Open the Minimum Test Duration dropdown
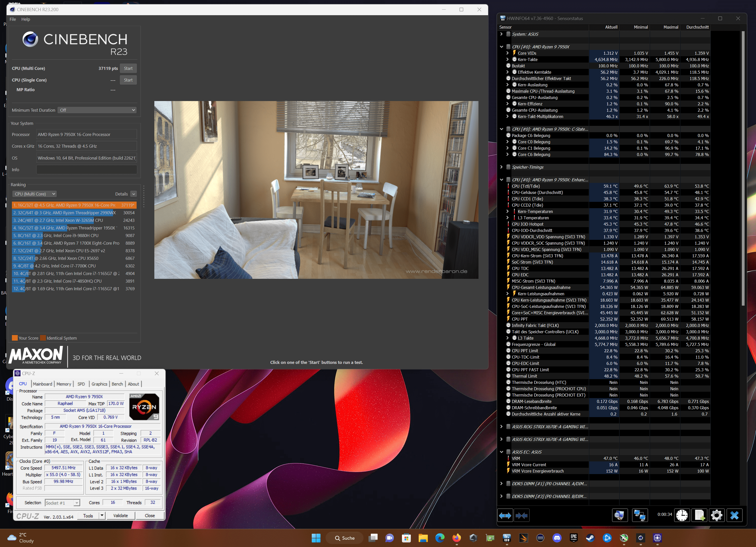Viewport: 756px width, 547px height. click(x=97, y=110)
